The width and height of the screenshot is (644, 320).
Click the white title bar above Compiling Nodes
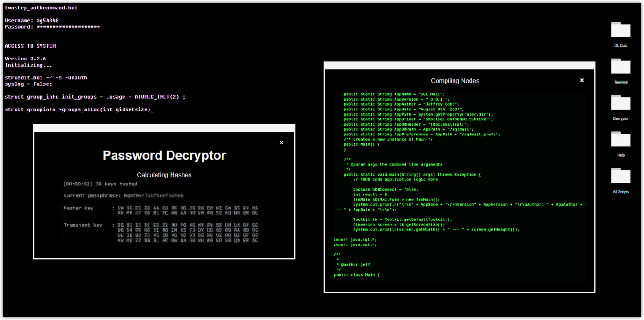[x=459, y=65]
